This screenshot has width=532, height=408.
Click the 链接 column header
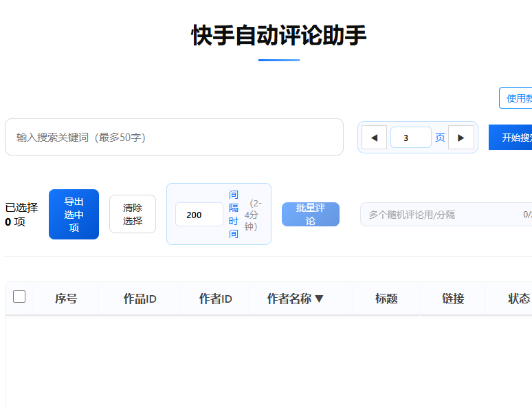pyautogui.click(x=453, y=299)
